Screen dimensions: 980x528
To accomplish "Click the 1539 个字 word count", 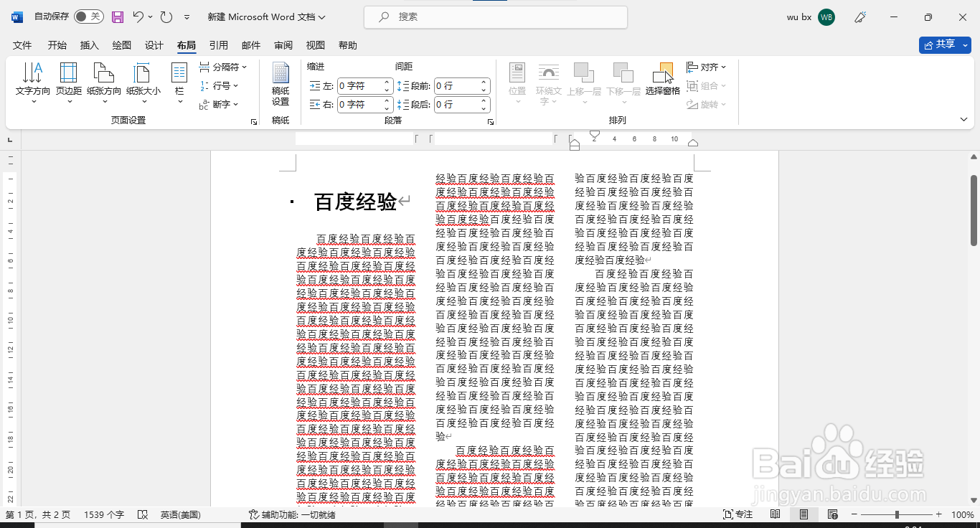I will [104, 514].
